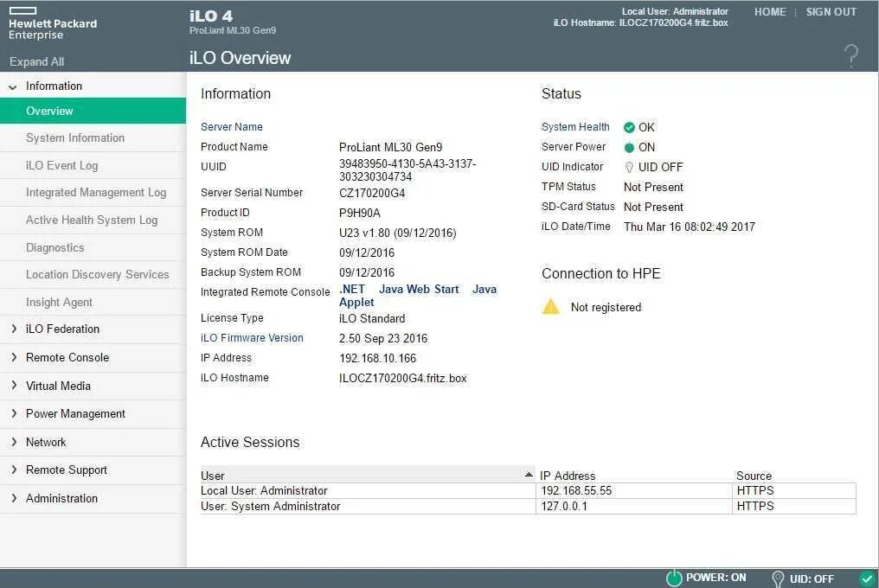Viewport: 879px width, 588px height.
Task: Click the footer UID bulb icon
Action: coord(778,578)
